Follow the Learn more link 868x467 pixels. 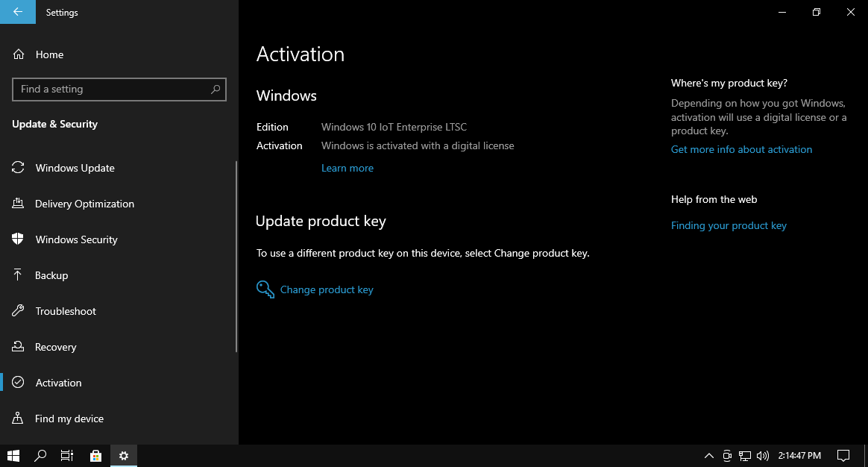(x=347, y=168)
